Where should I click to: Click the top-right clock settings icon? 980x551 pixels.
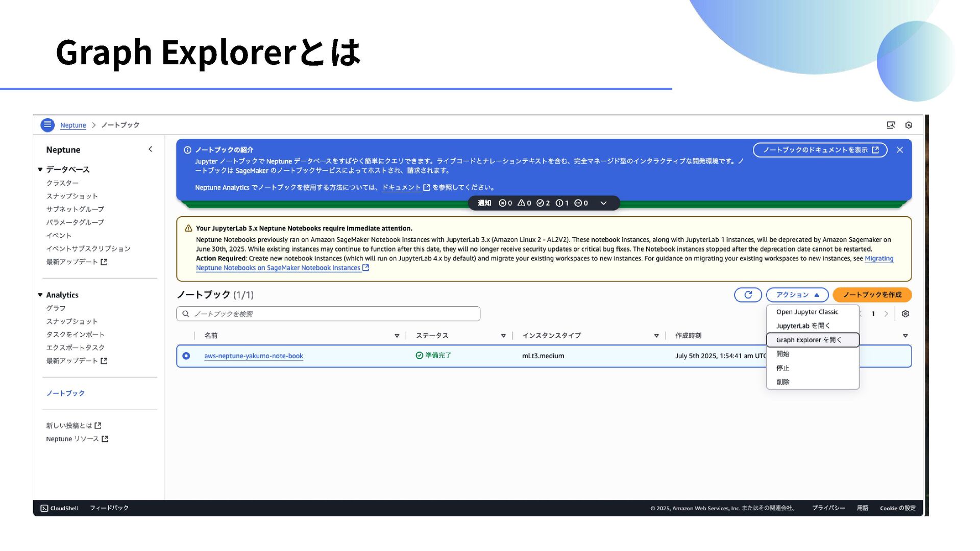click(x=909, y=125)
